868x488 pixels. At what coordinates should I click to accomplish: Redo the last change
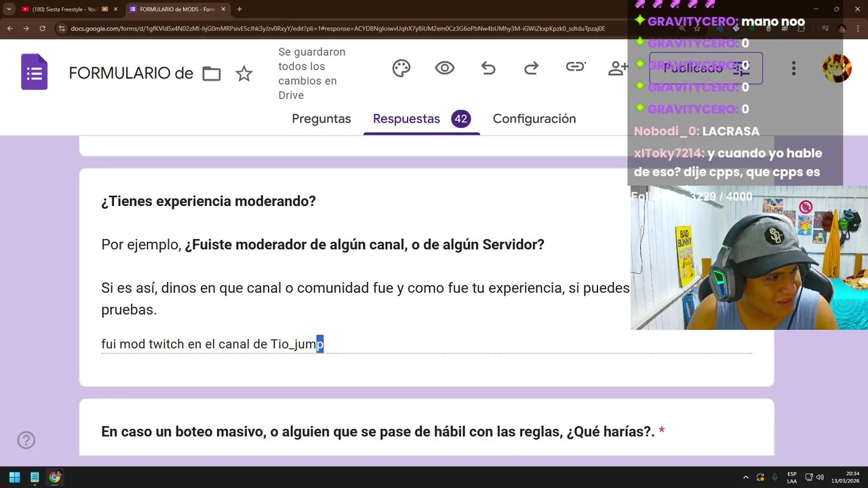pyautogui.click(x=532, y=68)
